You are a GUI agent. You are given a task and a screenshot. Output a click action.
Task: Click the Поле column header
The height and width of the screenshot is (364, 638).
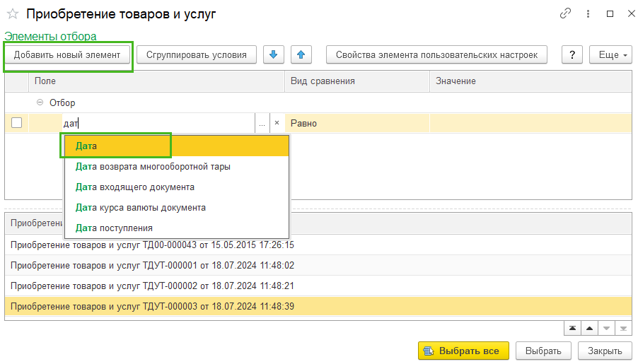pos(156,81)
